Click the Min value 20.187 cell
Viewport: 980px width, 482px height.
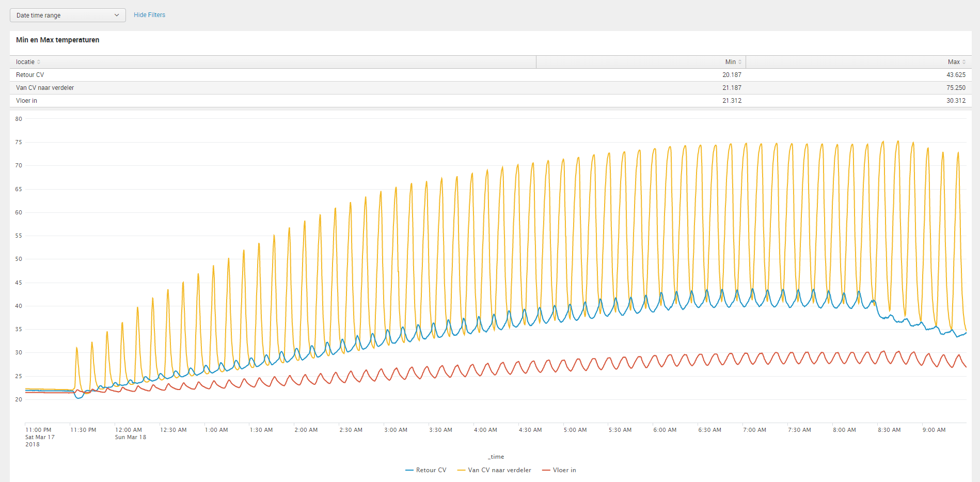(732, 75)
